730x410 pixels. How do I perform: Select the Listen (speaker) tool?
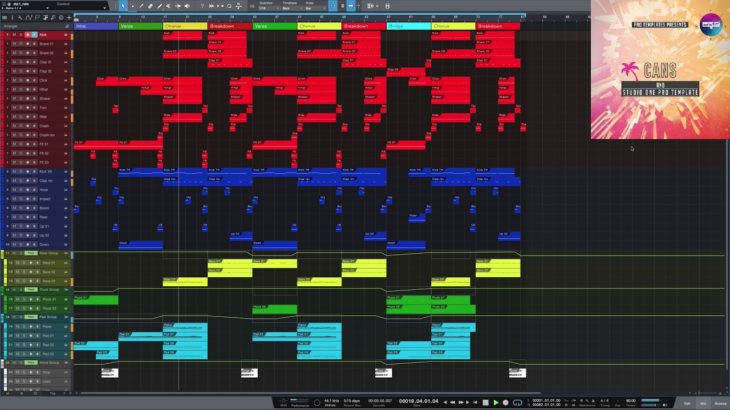[x=187, y=6]
